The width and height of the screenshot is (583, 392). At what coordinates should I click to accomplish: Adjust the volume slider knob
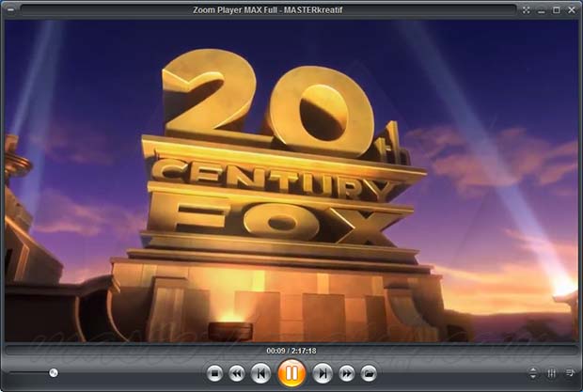click(x=54, y=372)
